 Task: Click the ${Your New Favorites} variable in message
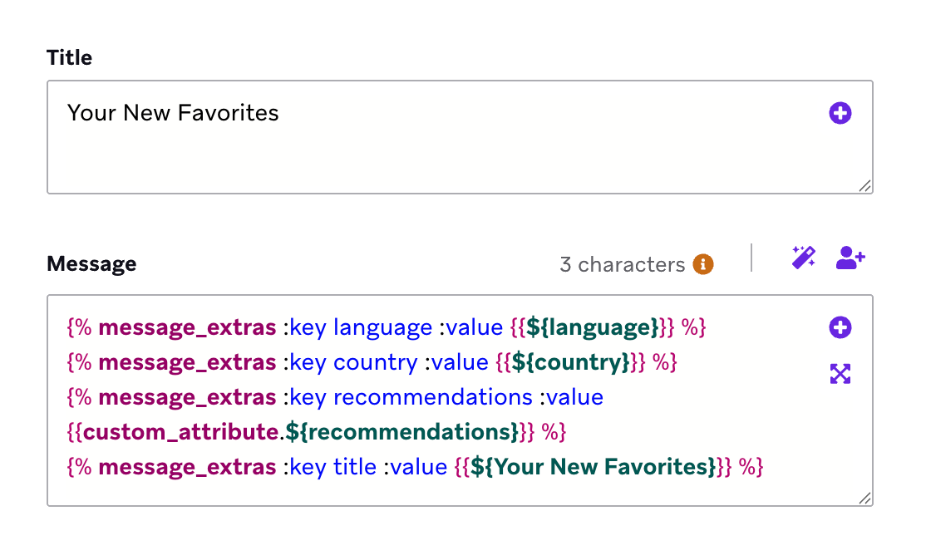tap(593, 467)
